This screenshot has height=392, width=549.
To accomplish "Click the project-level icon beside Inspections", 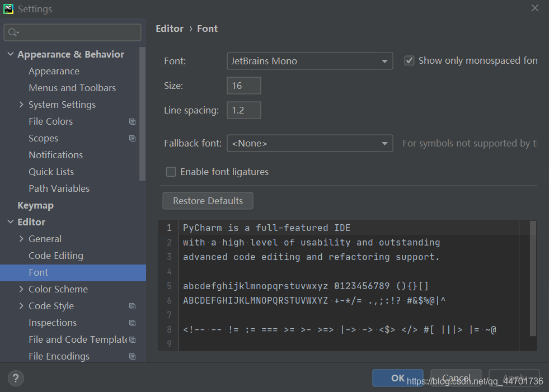I will point(132,323).
